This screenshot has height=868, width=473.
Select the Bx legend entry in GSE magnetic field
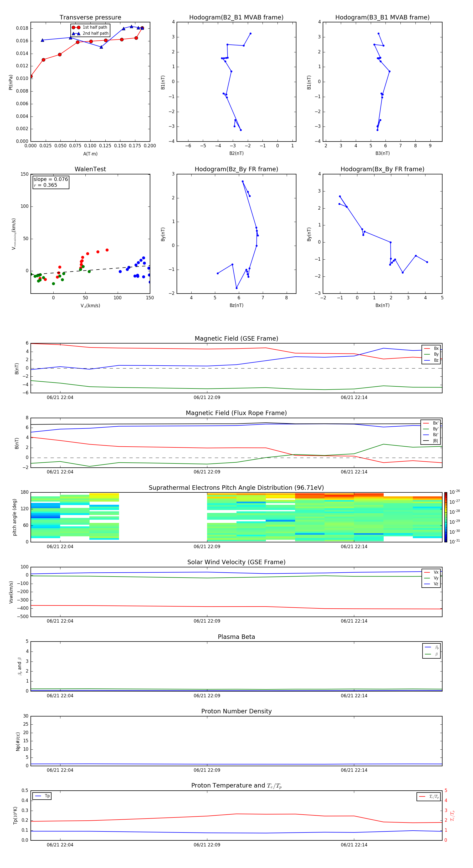point(431,349)
